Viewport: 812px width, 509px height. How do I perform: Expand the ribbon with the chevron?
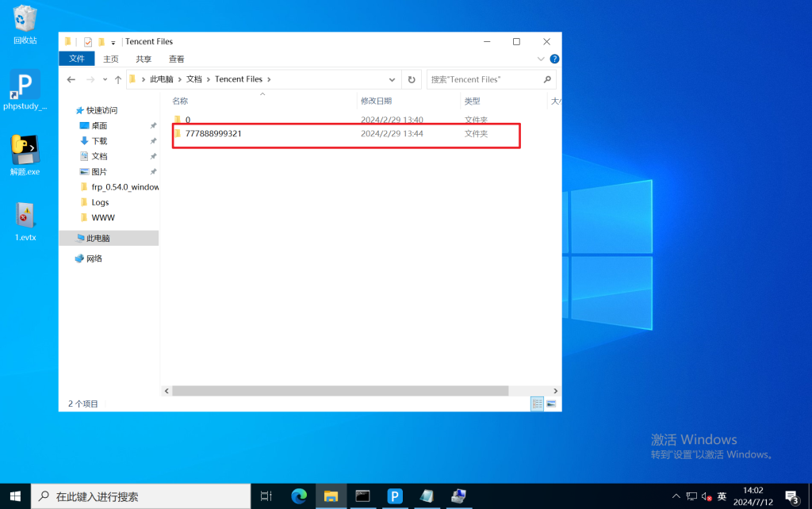click(542, 59)
